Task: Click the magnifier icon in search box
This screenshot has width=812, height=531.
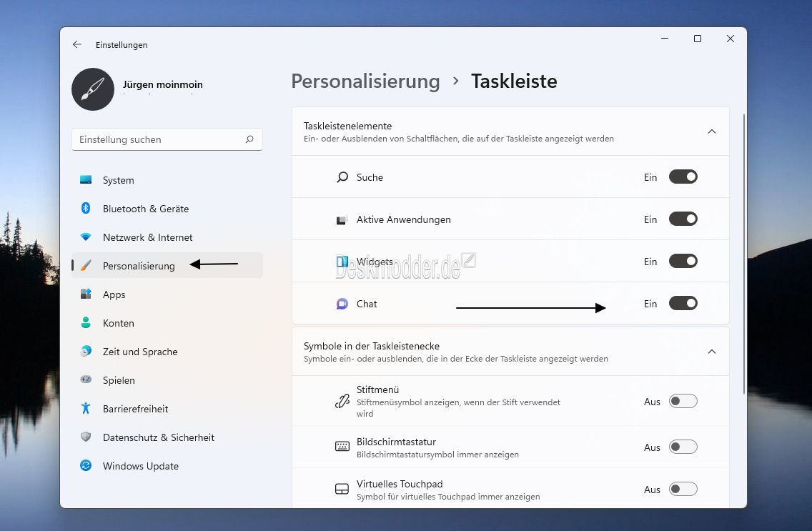Action: coord(249,139)
